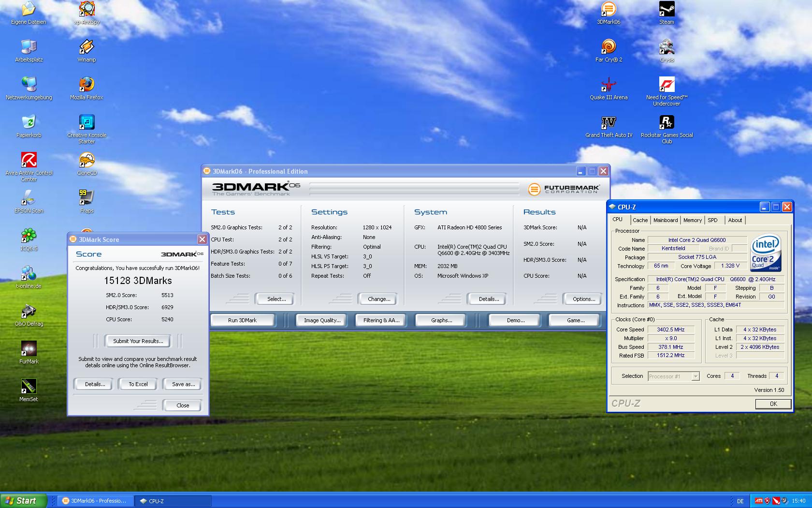Screen dimensions: 812x508
Task: Click Run 3DMark button
Action: 242,320
